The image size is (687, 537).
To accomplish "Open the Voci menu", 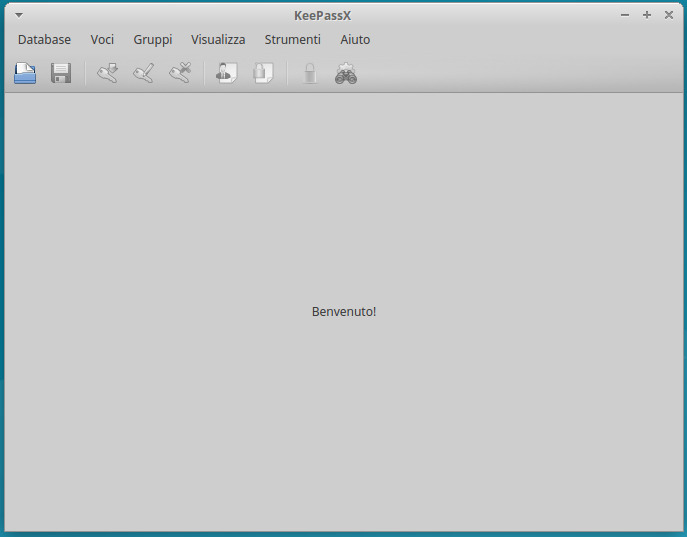I will point(102,39).
